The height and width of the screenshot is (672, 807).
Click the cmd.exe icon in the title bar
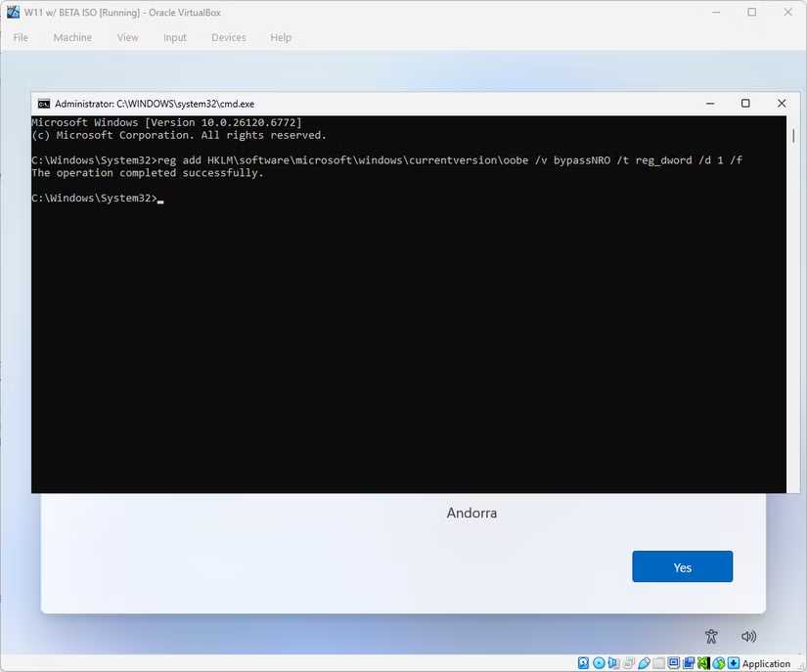coord(42,103)
